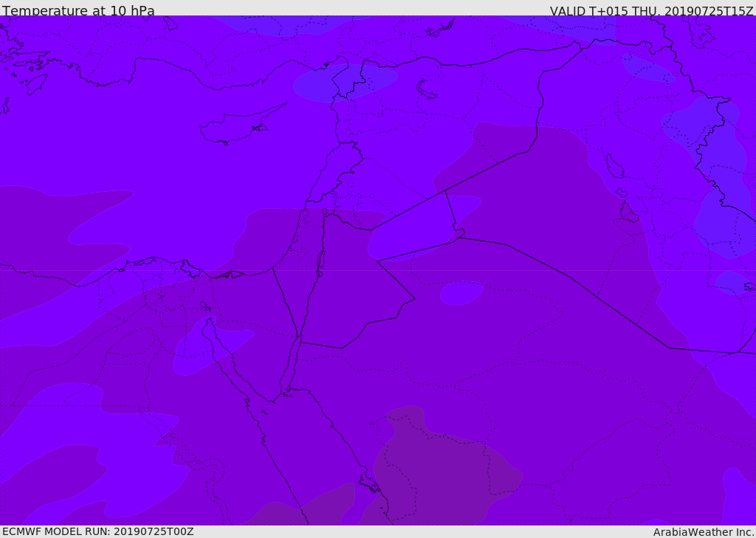Click the Cyprus island outline on map
Screen dimensions: 756x538
point(242,124)
